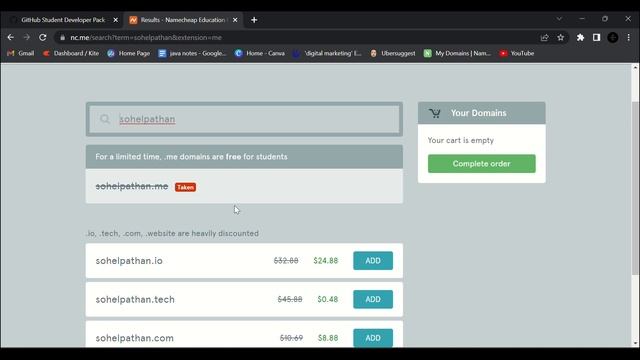Click the Taken badge

coord(185,187)
